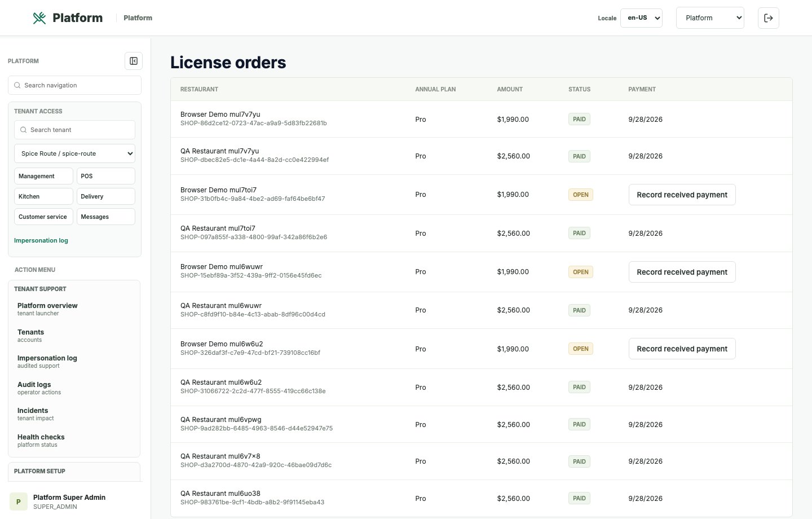The image size is (812, 519).
Task: Open Incidents menu item
Action: [x=74, y=414]
